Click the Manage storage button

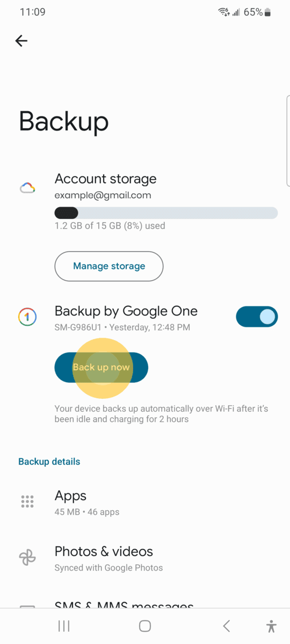pos(109,266)
